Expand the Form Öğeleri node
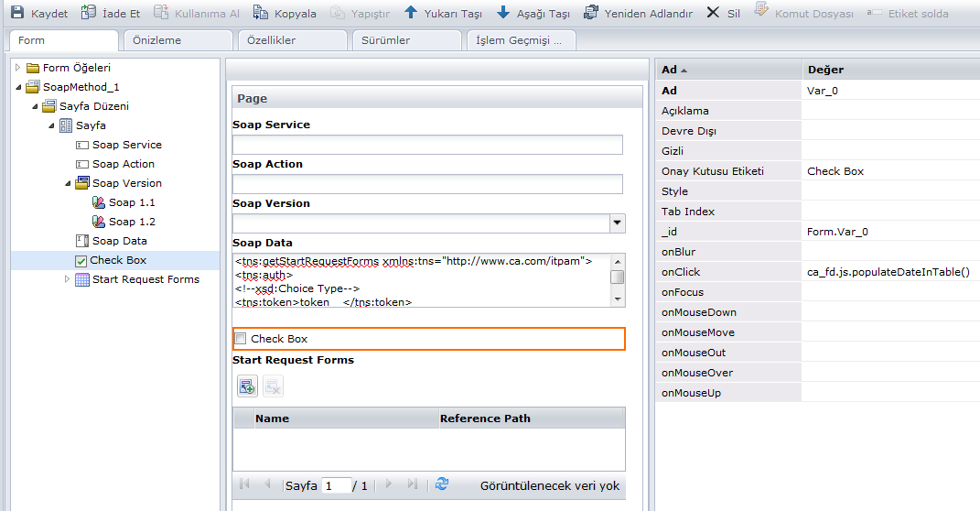Image resolution: width=980 pixels, height=511 pixels. [18, 68]
